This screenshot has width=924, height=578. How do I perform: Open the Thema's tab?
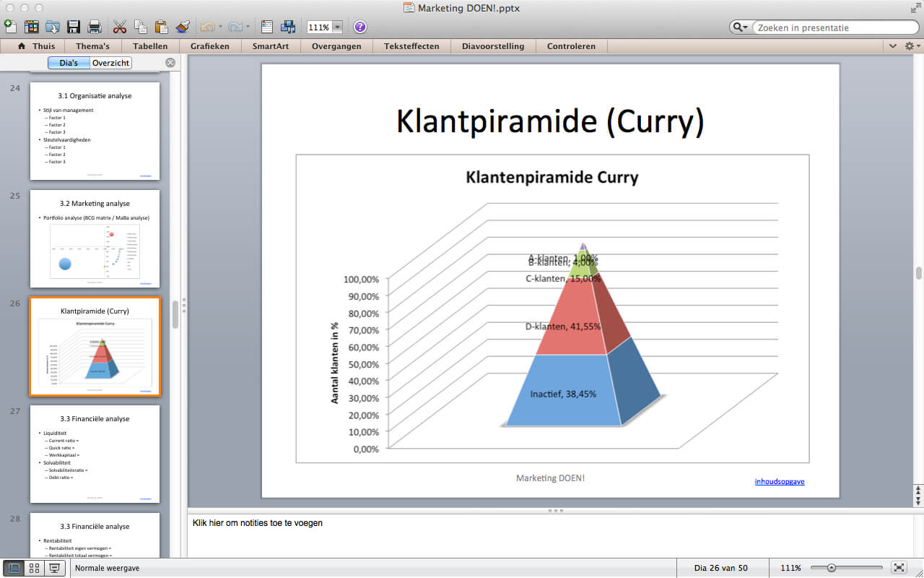point(93,46)
